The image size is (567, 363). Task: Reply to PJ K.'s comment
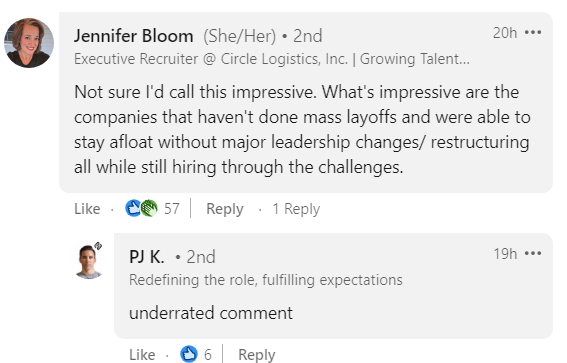[x=256, y=355]
